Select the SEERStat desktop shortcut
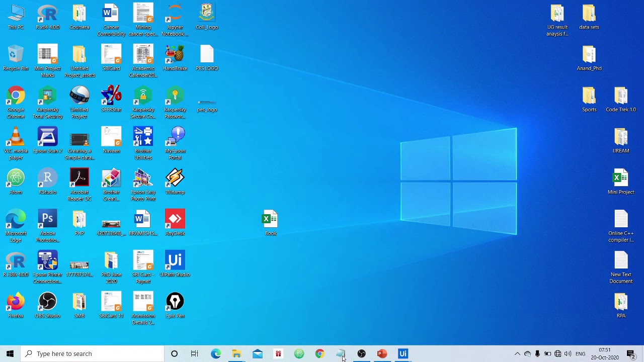The height and width of the screenshot is (362, 644). (111, 100)
